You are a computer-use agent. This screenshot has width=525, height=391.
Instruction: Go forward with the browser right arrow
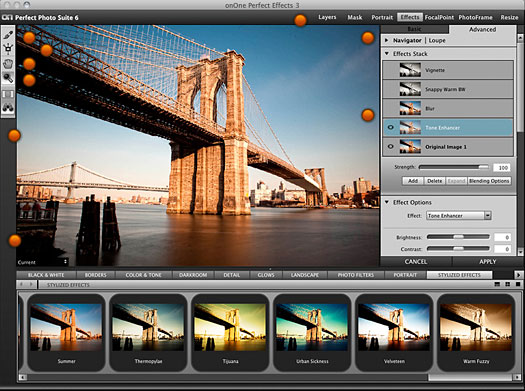31,285
